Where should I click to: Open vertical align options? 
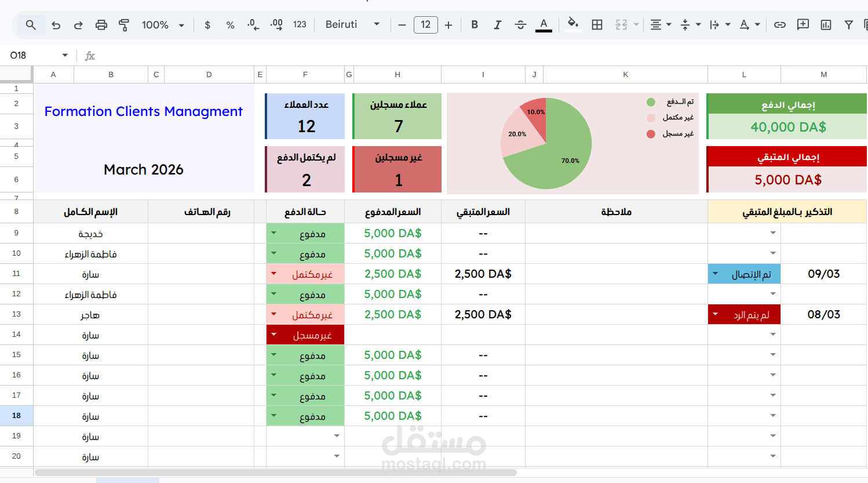[690, 25]
